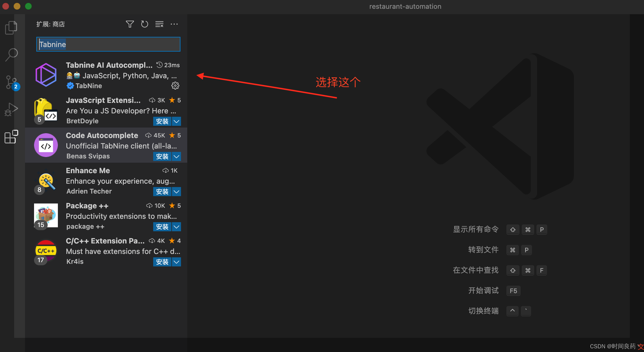This screenshot has width=644, height=352.
Task: Expand install dropdown for C/C++ Extension Pack
Action: tap(176, 262)
